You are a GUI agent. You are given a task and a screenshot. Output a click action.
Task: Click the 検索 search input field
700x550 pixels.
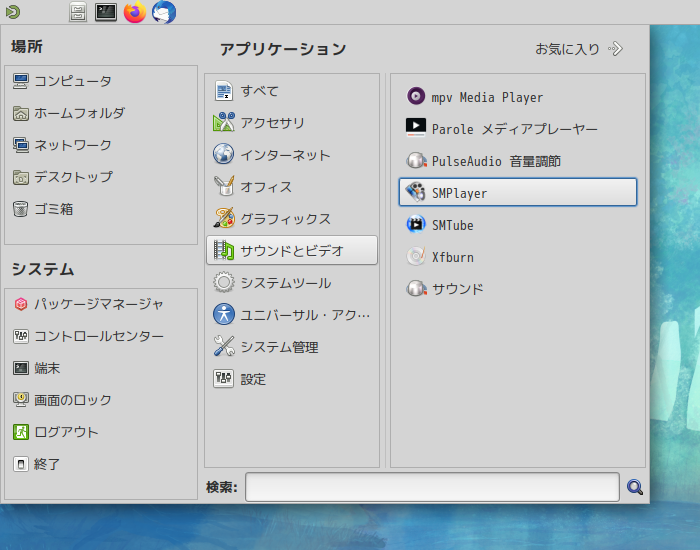pyautogui.click(x=432, y=487)
